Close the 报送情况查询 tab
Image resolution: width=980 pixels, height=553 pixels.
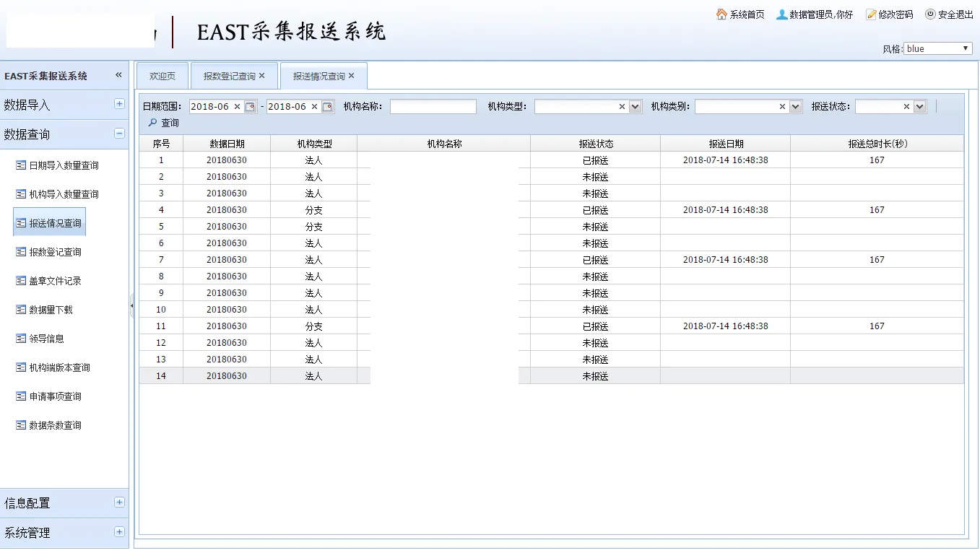click(x=352, y=76)
